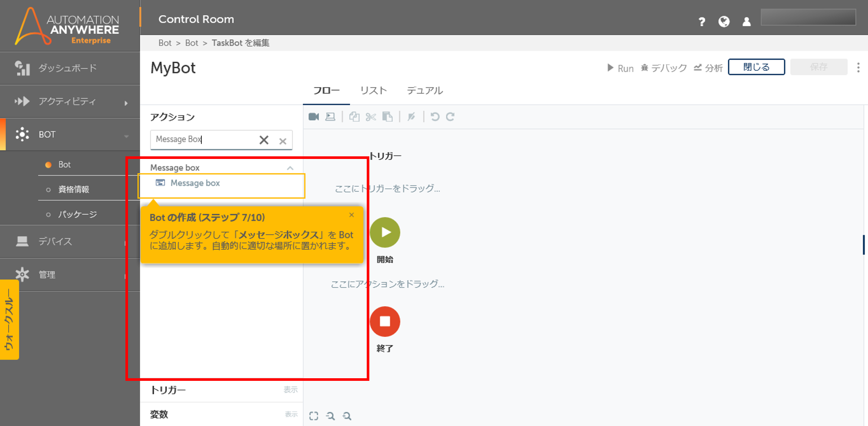This screenshot has height=426, width=868.
Task: Click the paste toolbar icon
Action: pyautogui.click(x=388, y=117)
